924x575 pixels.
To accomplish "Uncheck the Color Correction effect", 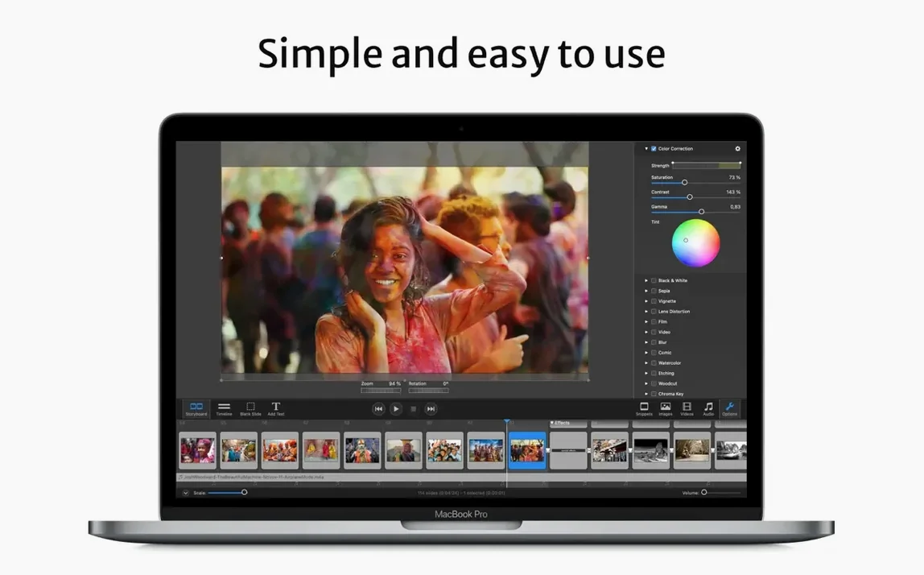I will coord(654,149).
